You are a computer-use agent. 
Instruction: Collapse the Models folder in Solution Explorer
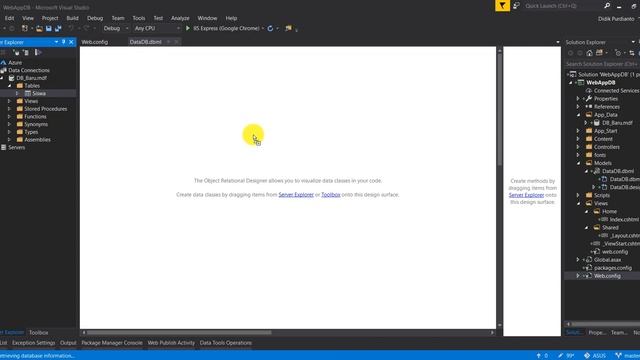[x=578, y=163]
